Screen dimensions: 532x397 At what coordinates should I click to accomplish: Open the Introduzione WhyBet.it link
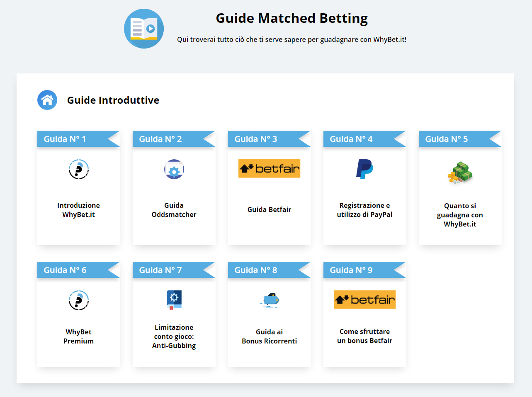pyautogui.click(x=79, y=210)
